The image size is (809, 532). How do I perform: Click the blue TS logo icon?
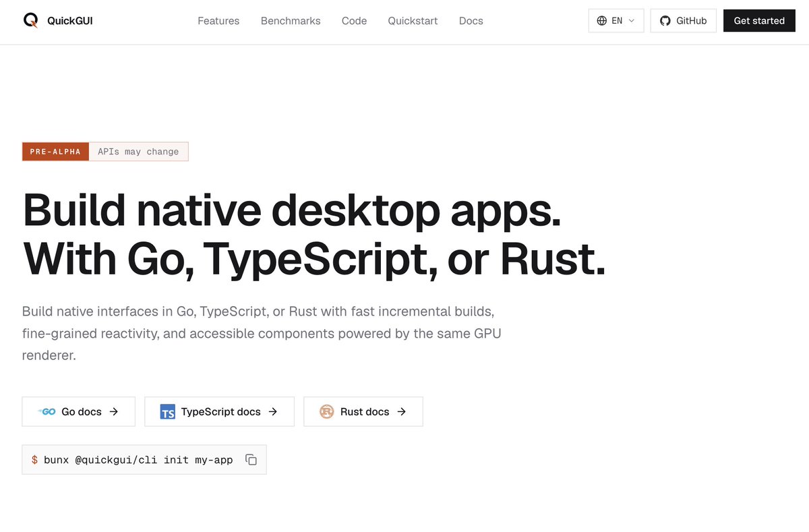[x=168, y=411]
